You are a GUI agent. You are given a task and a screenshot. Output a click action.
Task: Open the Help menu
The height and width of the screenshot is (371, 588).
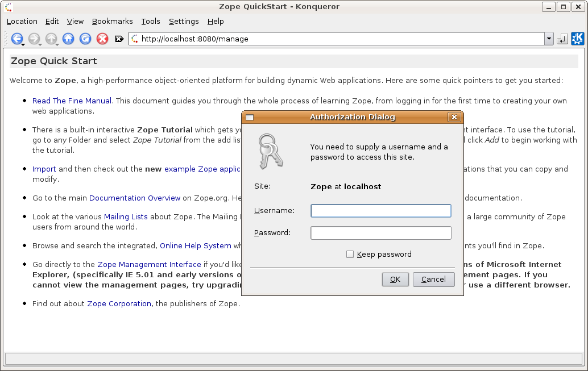tap(216, 22)
